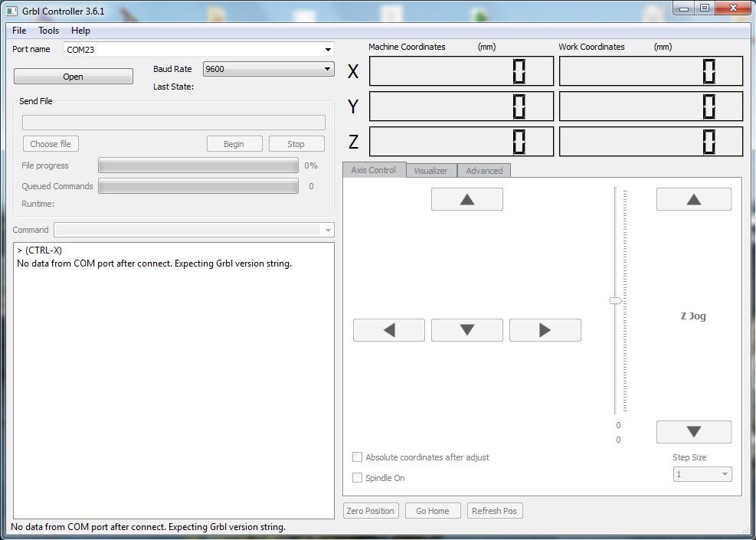Jog X axis right with the arrow button
Screen dimensions: 756x540
pyautogui.click(x=545, y=330)
